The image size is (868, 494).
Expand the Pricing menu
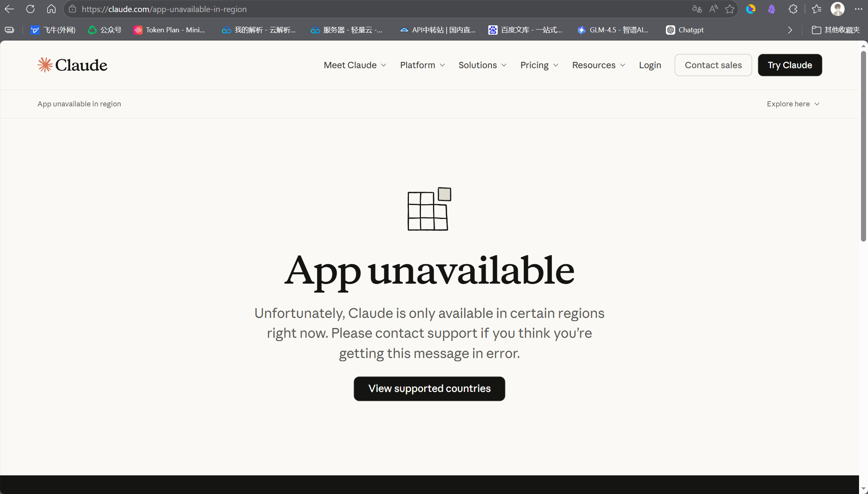539,65
